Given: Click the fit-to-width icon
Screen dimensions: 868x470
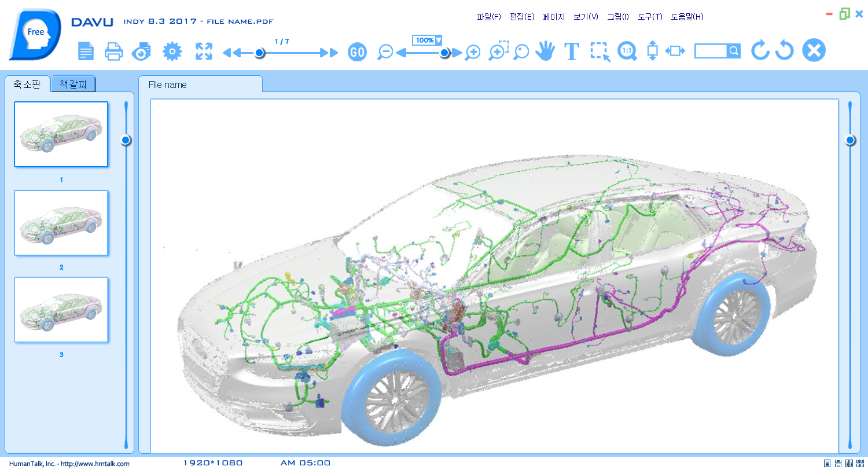Looking at the screenshot, I should pyautogui.click(x=675, y=52).
